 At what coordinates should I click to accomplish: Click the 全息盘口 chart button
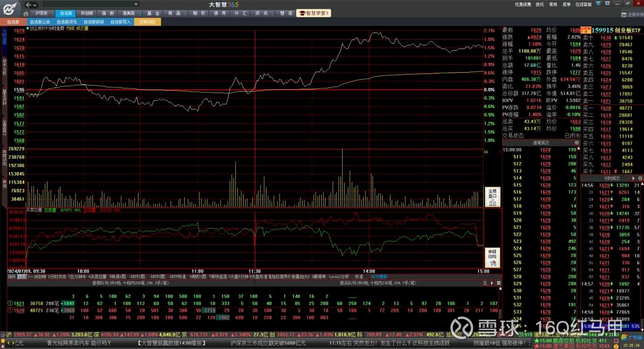coord(492,197)
